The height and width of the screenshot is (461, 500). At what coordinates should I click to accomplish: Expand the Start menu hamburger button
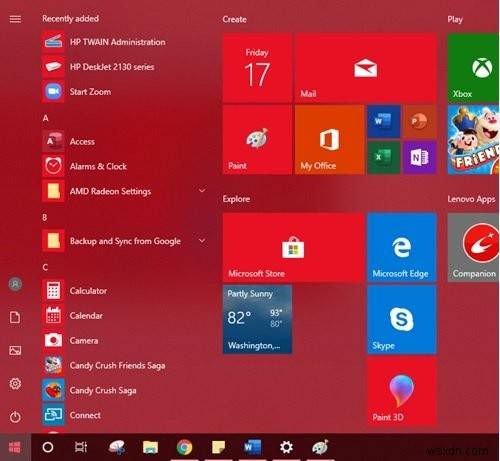point(15,19)
